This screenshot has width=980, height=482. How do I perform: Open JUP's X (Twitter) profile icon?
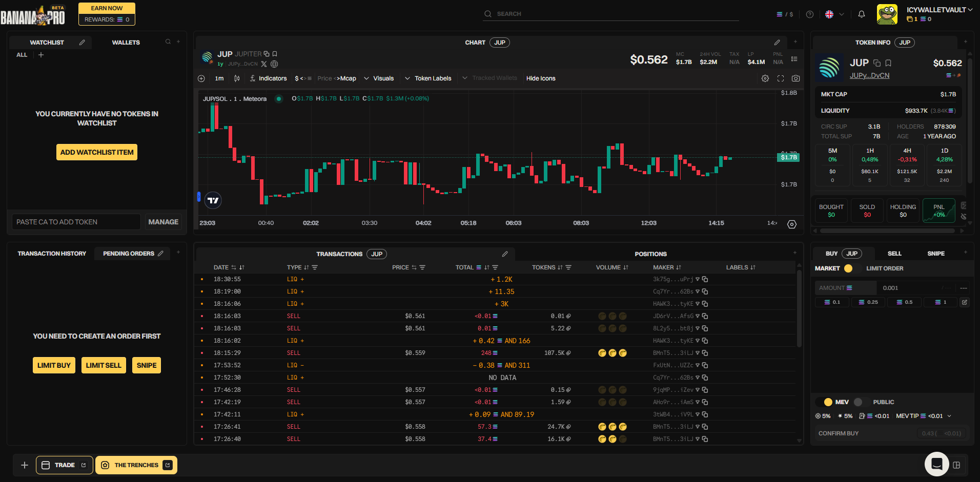point(264,64)
